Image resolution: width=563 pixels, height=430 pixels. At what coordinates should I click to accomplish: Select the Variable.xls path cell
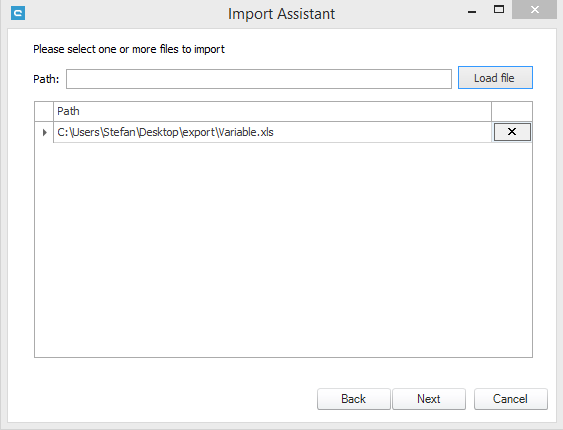272,132
